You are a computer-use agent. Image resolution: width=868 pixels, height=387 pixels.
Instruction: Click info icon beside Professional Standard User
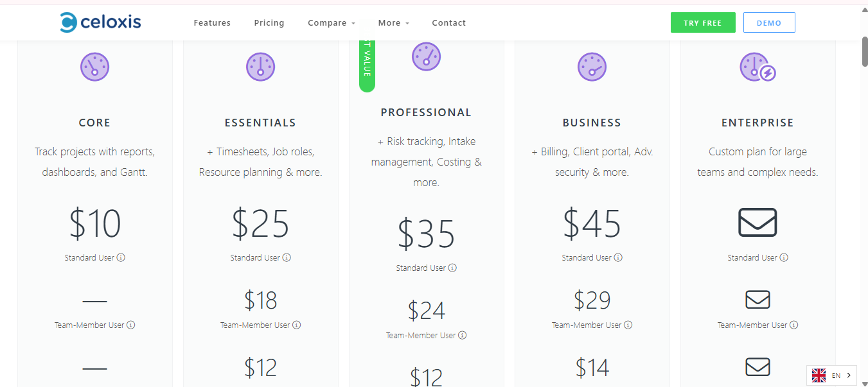[452, 268]
